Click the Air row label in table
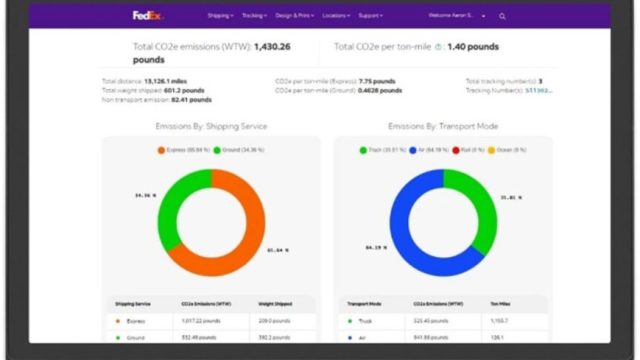 pyautogui.click(x=362, y=338)
